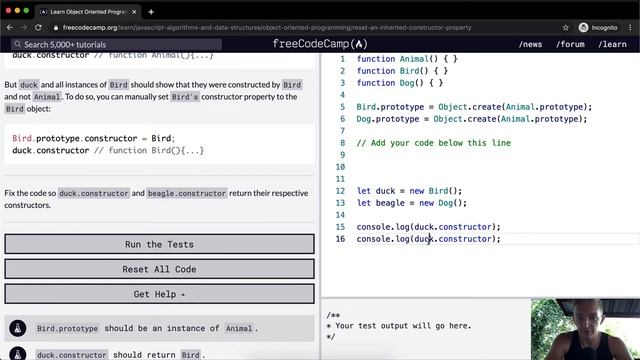Click the freeCodeCamp logo

(x=320, y=44)
